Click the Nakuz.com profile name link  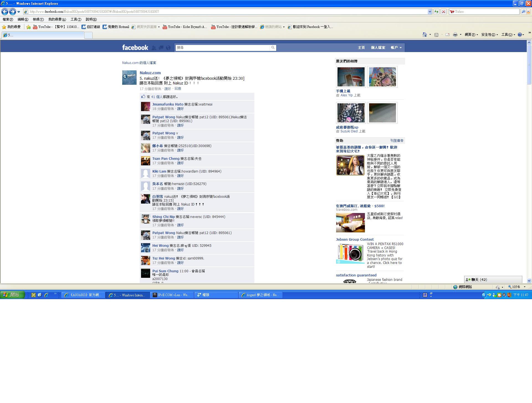coord(150,73)
